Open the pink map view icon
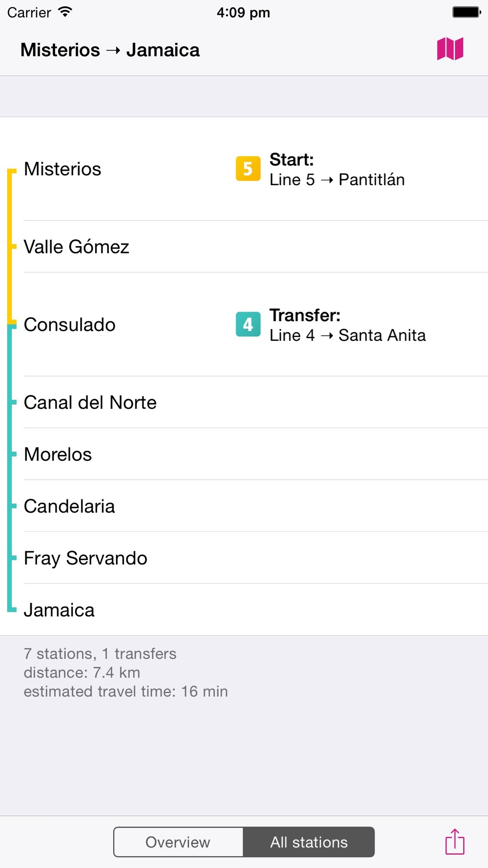The width and height of the screenshot is (488, 868). [450, 49]
